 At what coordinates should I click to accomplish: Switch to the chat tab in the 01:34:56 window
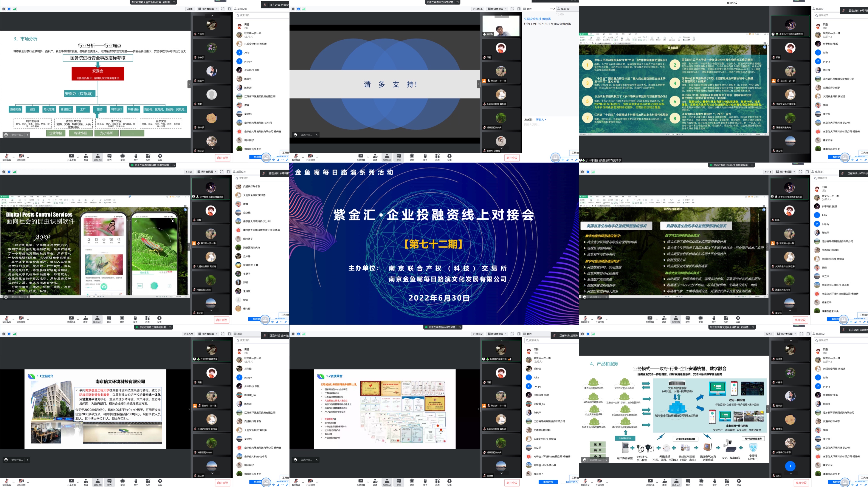527,9
